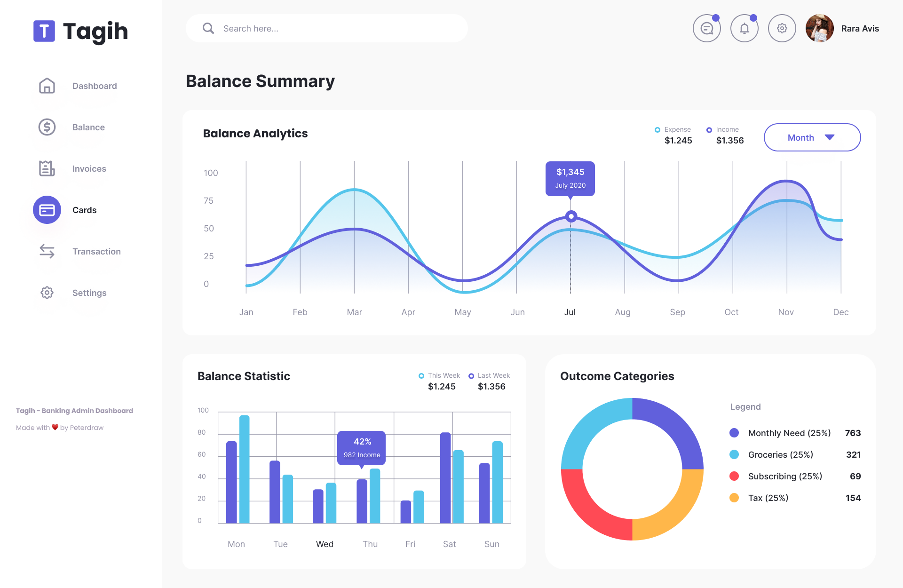Select Wed on Balance Statistic axis
Viewport: 903px width, 588px height.
(x=325, y=544)
